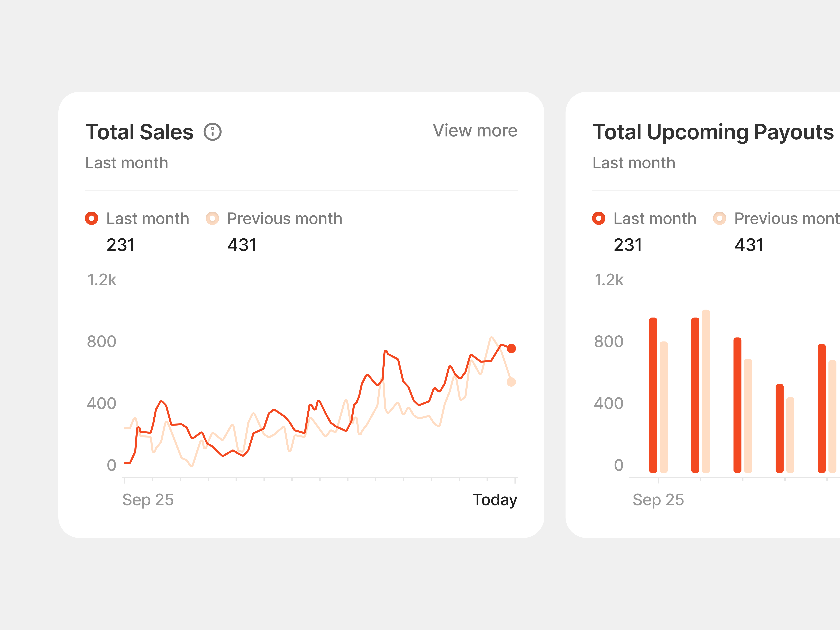840x630 pixels.
Task: Toggle Last month legend marker in Total Sales
Action: click(x=92, y=218)
